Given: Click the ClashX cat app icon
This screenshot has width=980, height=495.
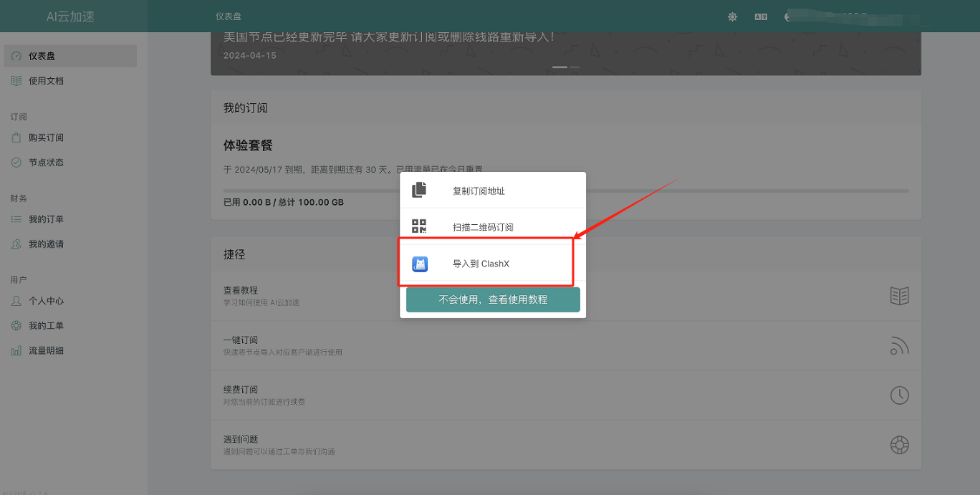Looking at the screenshot, I should coord(420,264).
